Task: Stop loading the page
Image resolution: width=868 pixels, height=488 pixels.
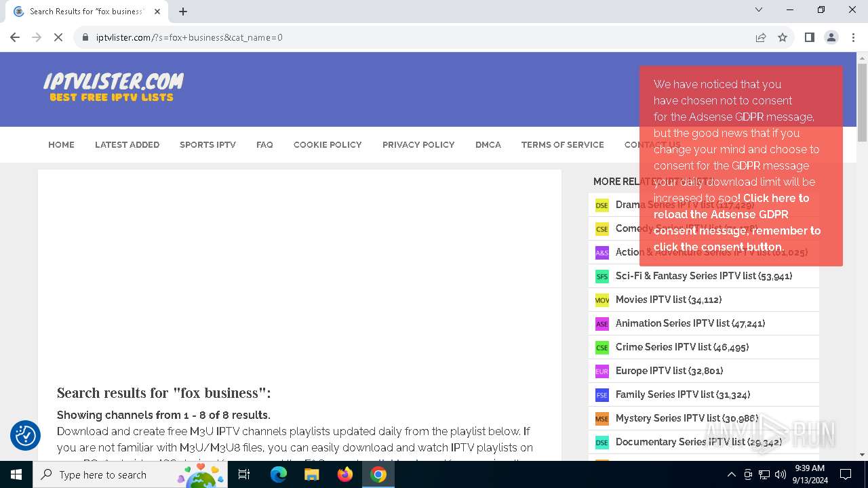Action: coord(58,37)
